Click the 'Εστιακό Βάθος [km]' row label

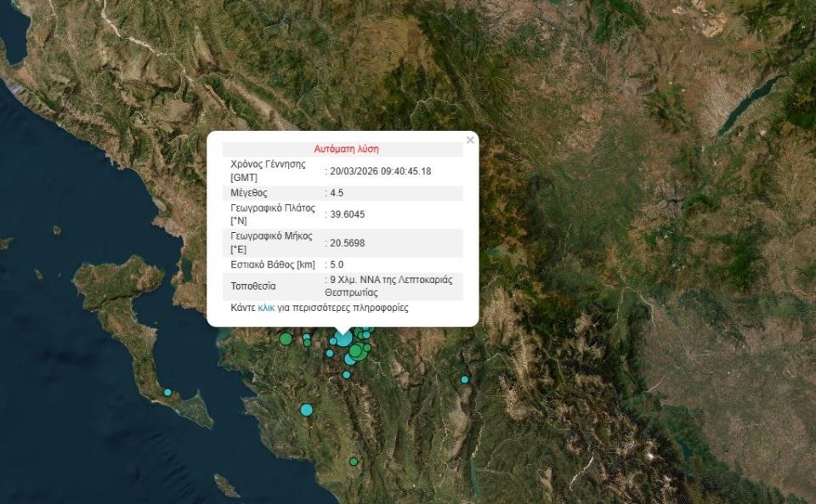pos(272,264)
